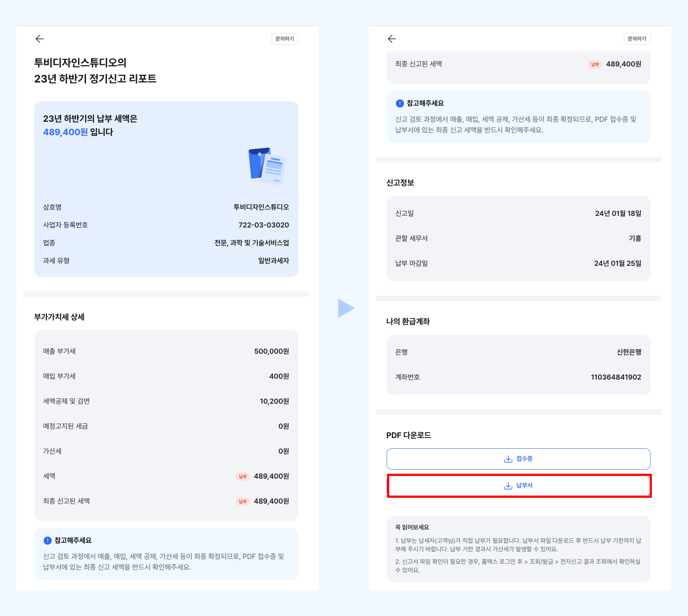688x616 pixels.
Task: Select the highlighted tax amount 489,400원
Action: 66,132
